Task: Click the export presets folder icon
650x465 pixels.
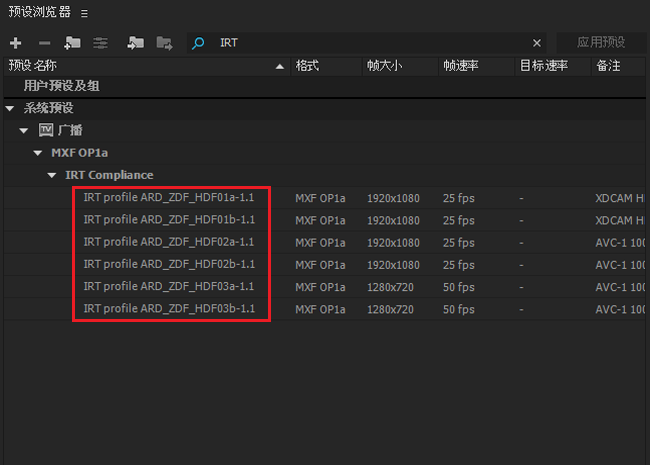Action: tap(165, 43)
